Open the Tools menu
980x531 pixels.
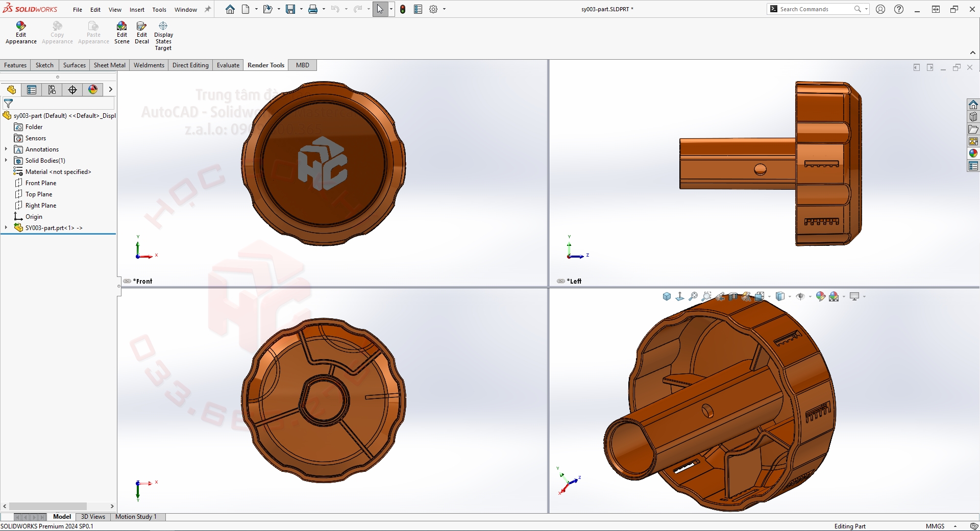click(x=159, y=10)
